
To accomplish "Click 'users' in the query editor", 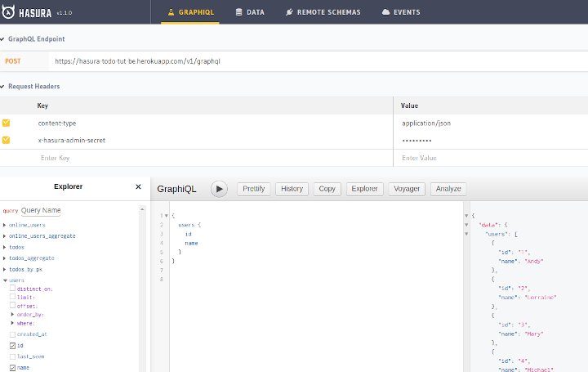I will [x=186, y=225].
